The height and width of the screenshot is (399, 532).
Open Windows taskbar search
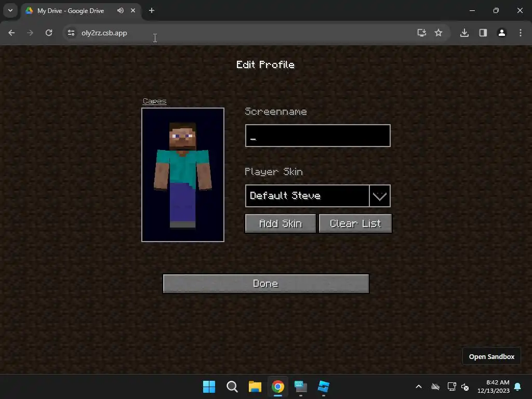(232, 387)
